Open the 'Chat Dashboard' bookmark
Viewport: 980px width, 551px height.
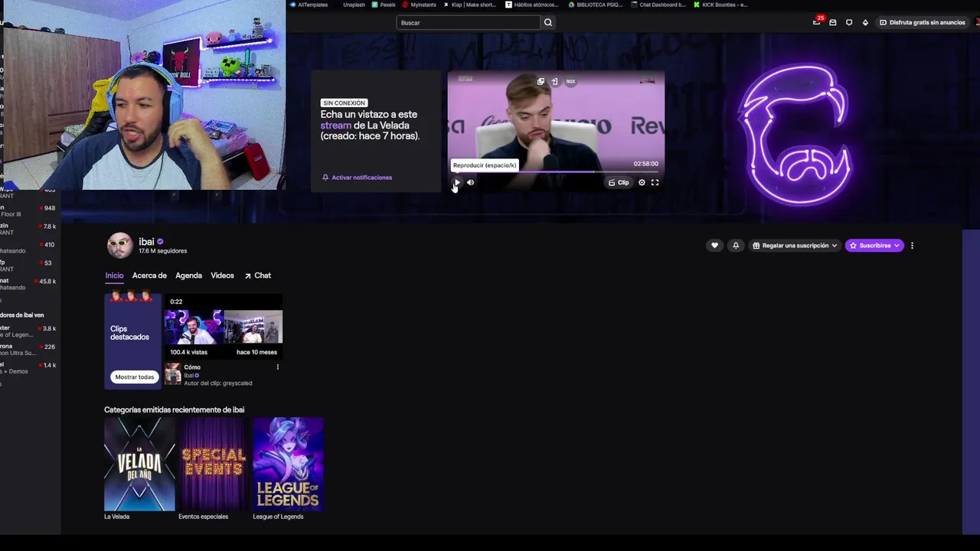pos(658,5)
